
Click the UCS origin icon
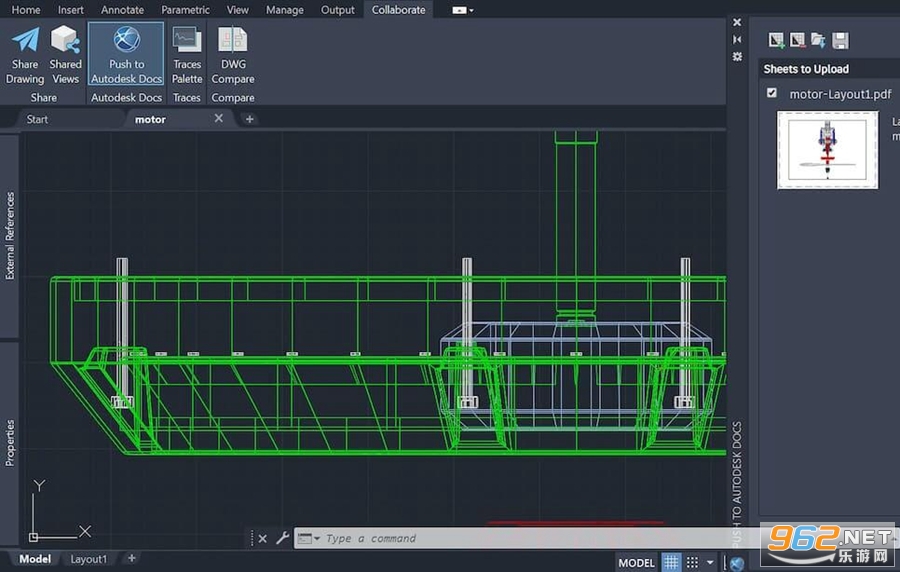[x=33, y=537]
